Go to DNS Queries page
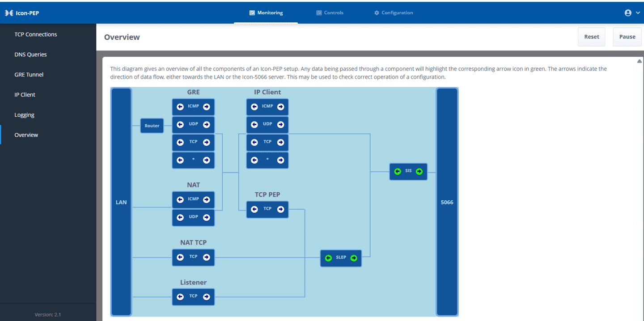 30,55
